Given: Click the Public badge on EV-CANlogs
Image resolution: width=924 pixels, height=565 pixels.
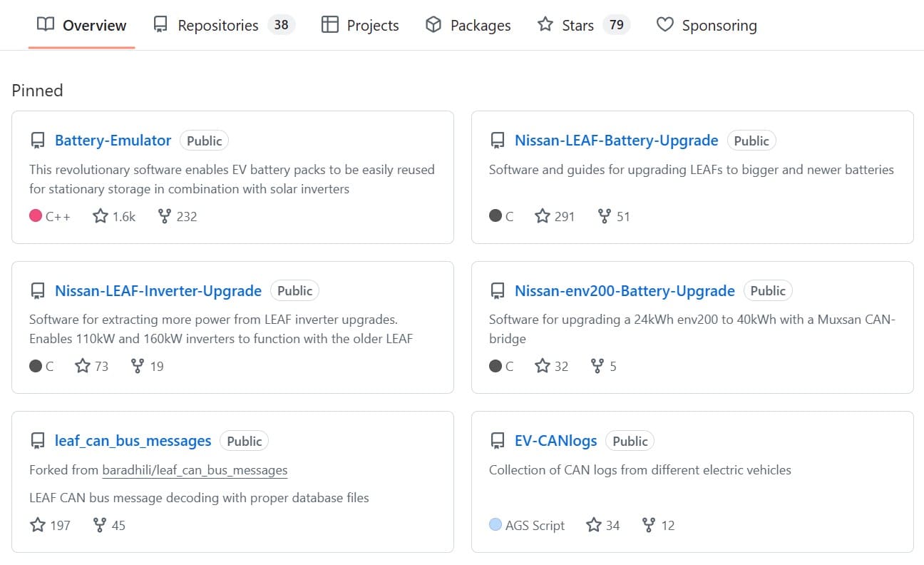Looking at the screenshot, I should (630, 441).
